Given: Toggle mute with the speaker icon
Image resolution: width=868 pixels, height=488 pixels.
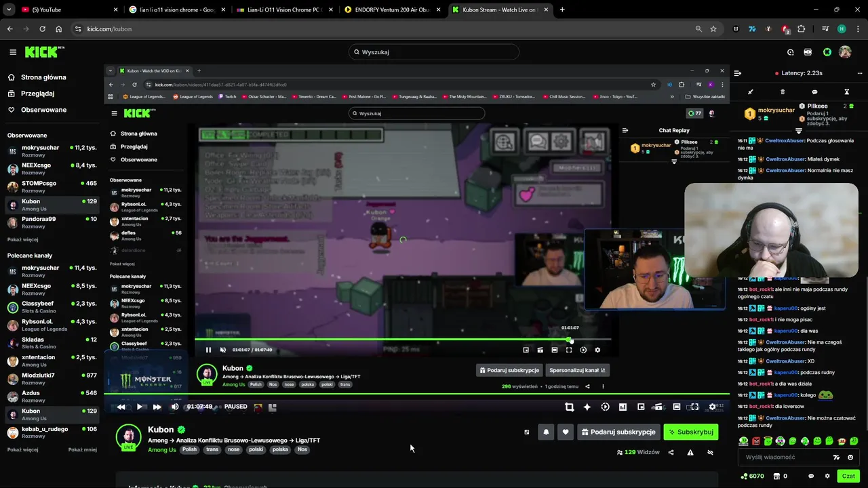Looking at the screenshot, I should click(x=175, y=407).
